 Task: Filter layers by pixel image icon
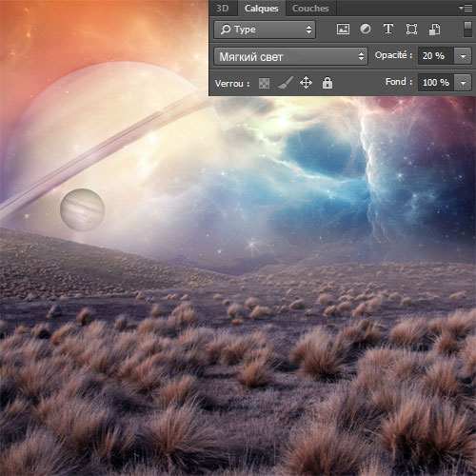point(343,30)
